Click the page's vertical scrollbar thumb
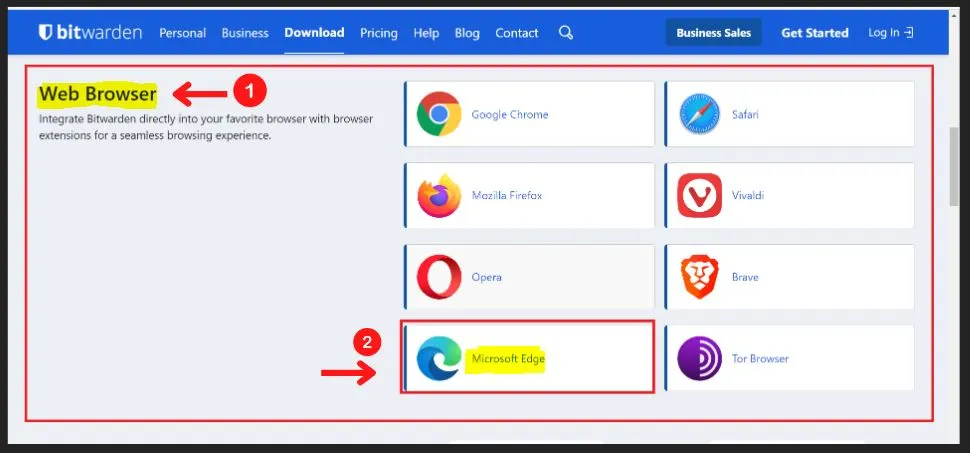970x453 pixels. point(955,166)
